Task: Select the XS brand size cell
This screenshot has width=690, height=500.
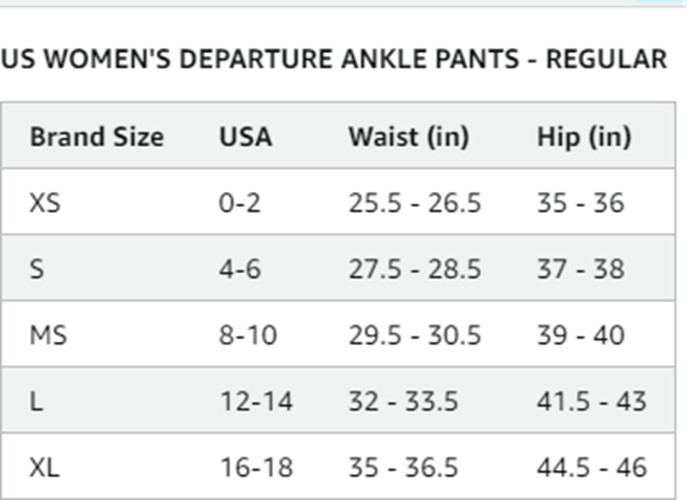Action: [x=45, y=203]
